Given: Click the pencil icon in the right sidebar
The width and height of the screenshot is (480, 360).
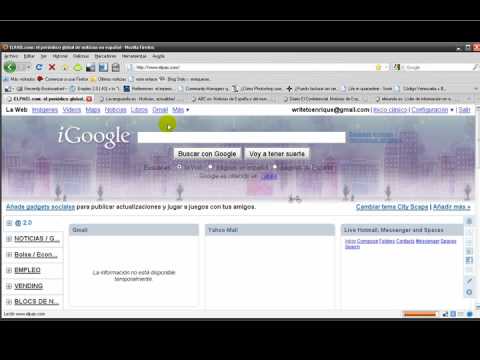Looking at the screenshot, I should [x=469, y=281].
